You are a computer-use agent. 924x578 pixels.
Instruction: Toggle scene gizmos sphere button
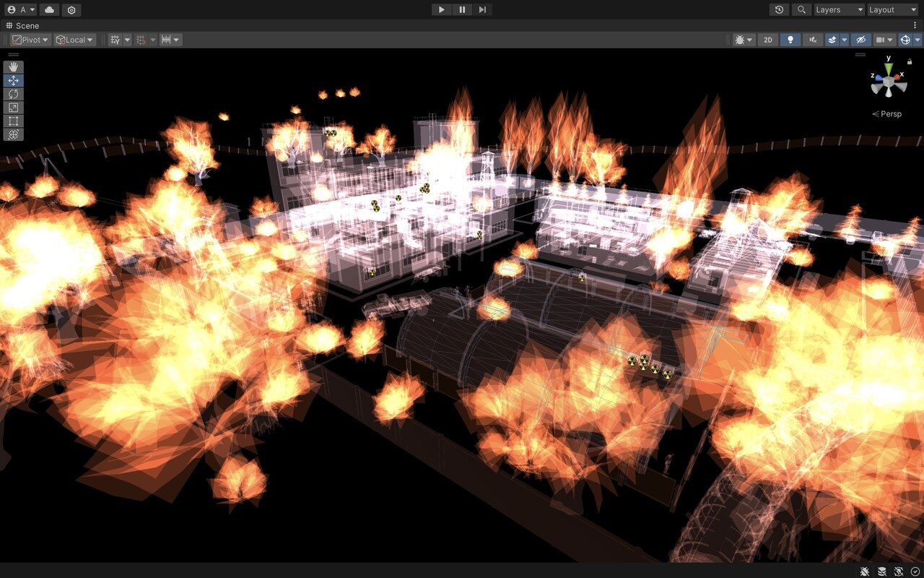tap(905, 40)
